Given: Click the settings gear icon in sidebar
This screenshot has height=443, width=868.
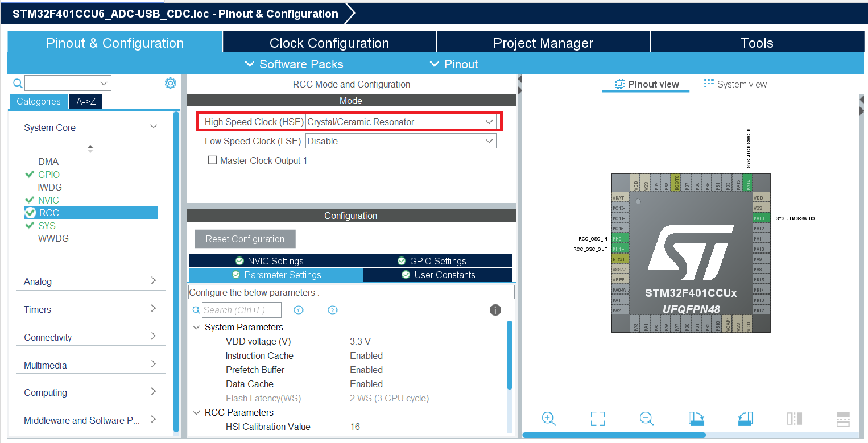Looking at the screenshot, I should coord(170,84).
